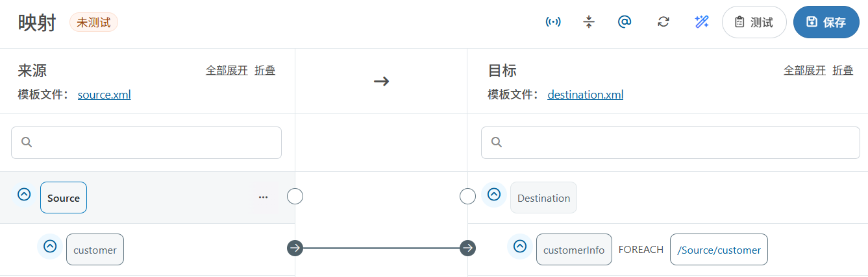This screenshot has width=868, height=277.
Task: Collapse the Destination tree node
Action: (494, 194)
